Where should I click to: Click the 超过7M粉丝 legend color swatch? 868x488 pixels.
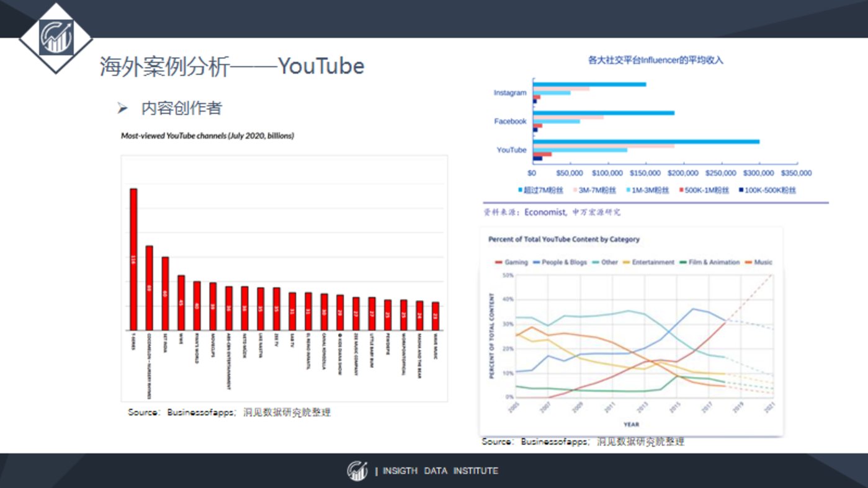[x=520, y=190]
